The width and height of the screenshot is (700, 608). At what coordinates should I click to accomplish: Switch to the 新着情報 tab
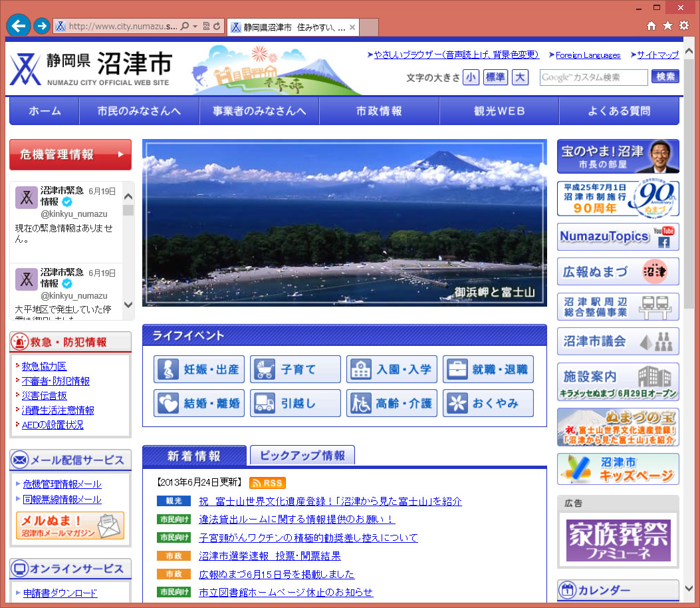(x=194, y=456)
